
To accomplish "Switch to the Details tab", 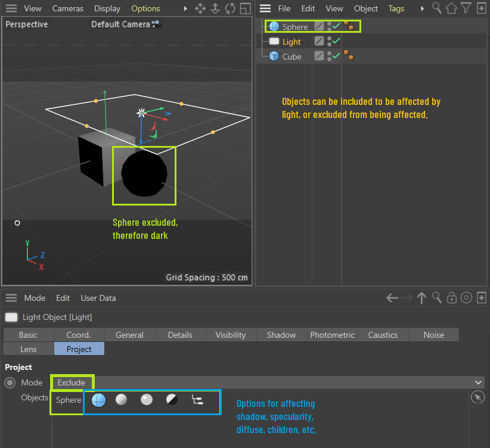I will tap(180, 335).
